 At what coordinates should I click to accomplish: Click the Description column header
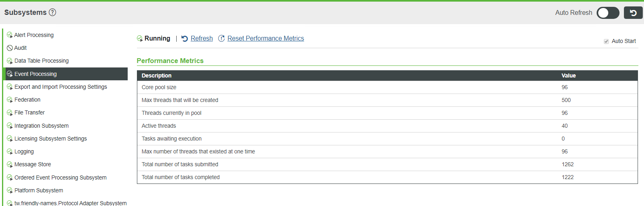(157, 75)
